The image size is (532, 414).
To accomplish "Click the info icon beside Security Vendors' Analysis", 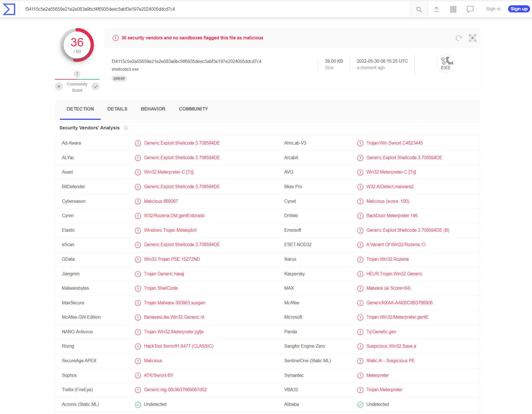I will click(x=126, y=128).
